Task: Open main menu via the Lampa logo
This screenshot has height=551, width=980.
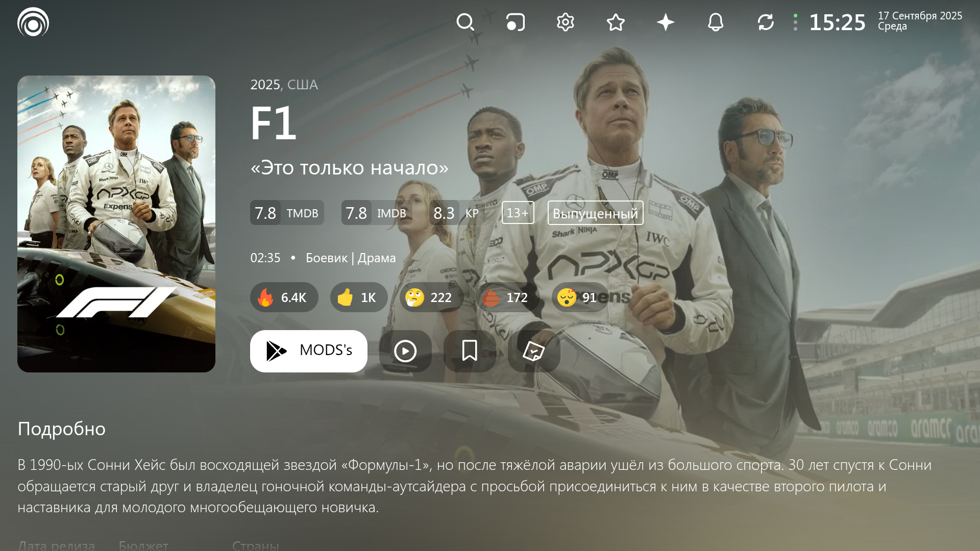Action: (33, 22)
